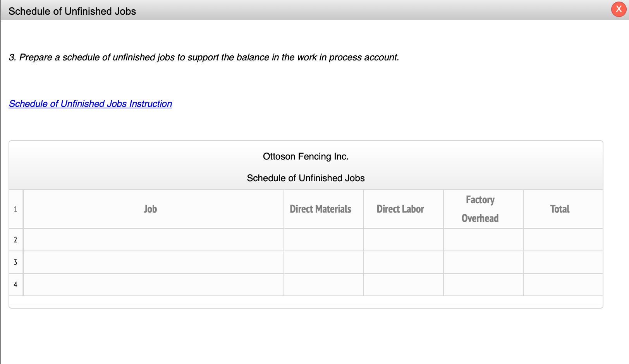Click the Factory Overhead column header
Viewport: 629px width, 364px height.
[480, 209]
